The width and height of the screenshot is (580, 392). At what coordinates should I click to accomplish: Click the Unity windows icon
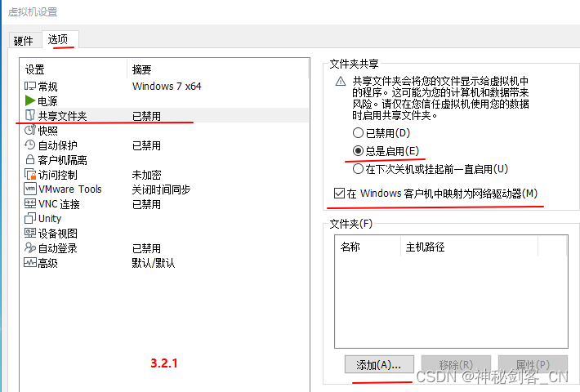30,218
